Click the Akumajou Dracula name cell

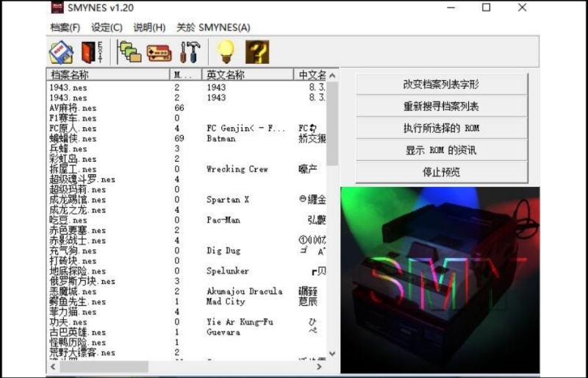(245, 292)
